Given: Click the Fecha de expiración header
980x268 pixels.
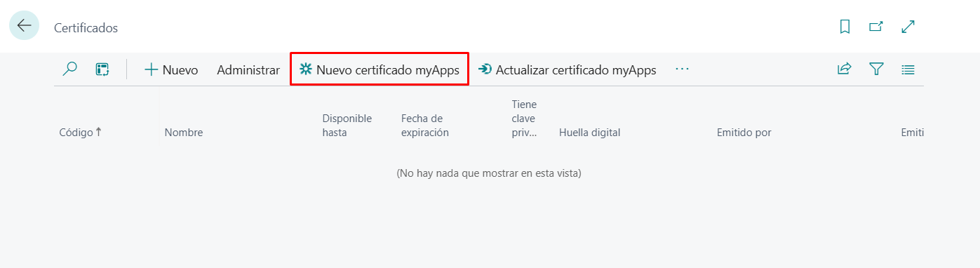Looking at the screenshot, I should (425, 126).
